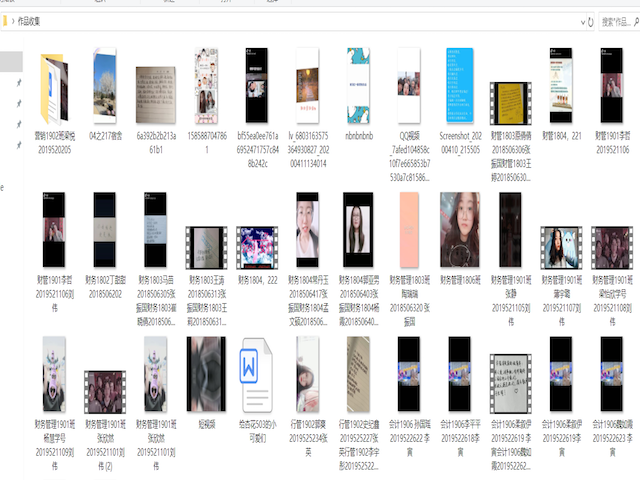Click the refresh button beside the address bar
Viewport: 640px width, 480px height.
[x=592, y=20]
